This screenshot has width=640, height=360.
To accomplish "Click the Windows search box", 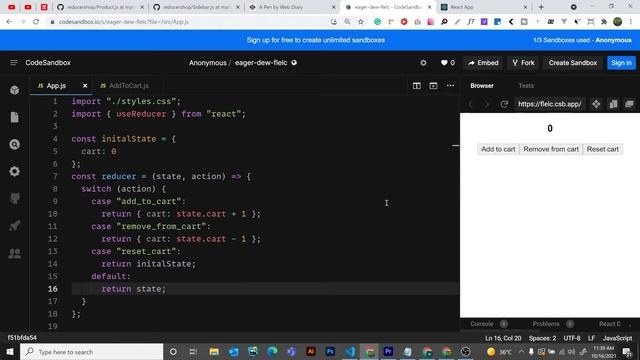I will click(92, 351).
